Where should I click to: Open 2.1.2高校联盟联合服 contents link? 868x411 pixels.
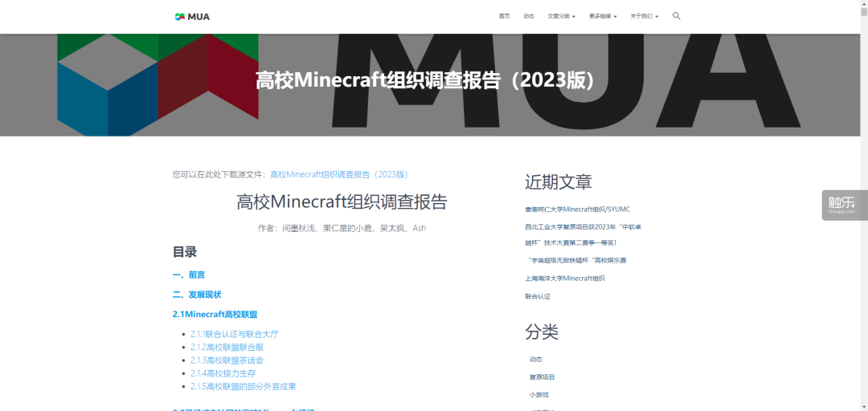point(227,348)
